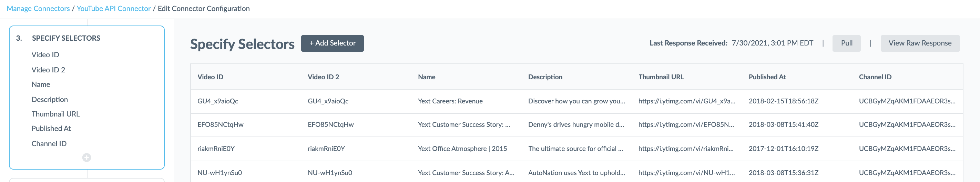Select Video ID 2 in the sidebar

pyautogui.click(x=48, y=70)
